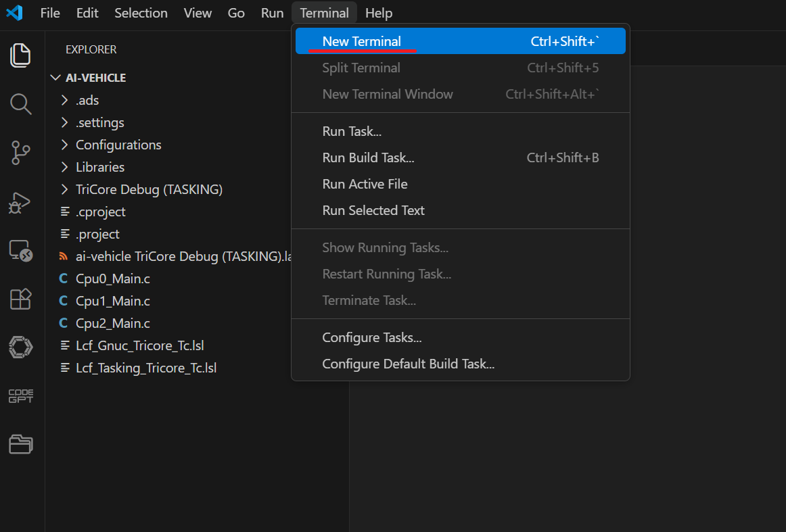Open the File menu
786x532 pixels.
click(50, 13)
